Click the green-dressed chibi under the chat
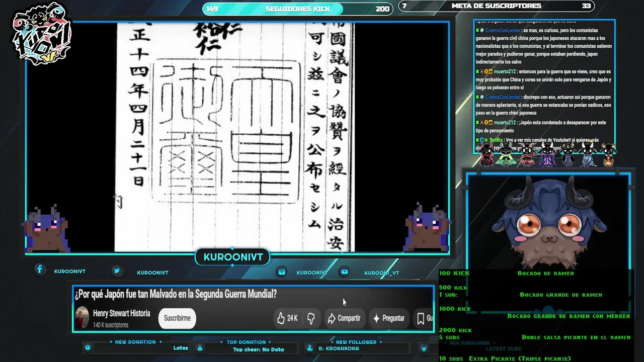The height and width of the screenshot is (362, 644). point(505,155)
